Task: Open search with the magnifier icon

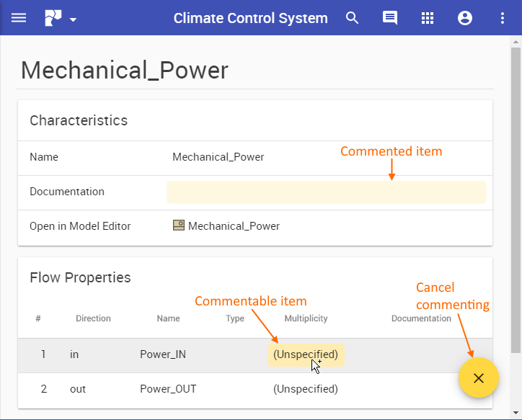Action: pyautogui.click(x=353, y=18)
